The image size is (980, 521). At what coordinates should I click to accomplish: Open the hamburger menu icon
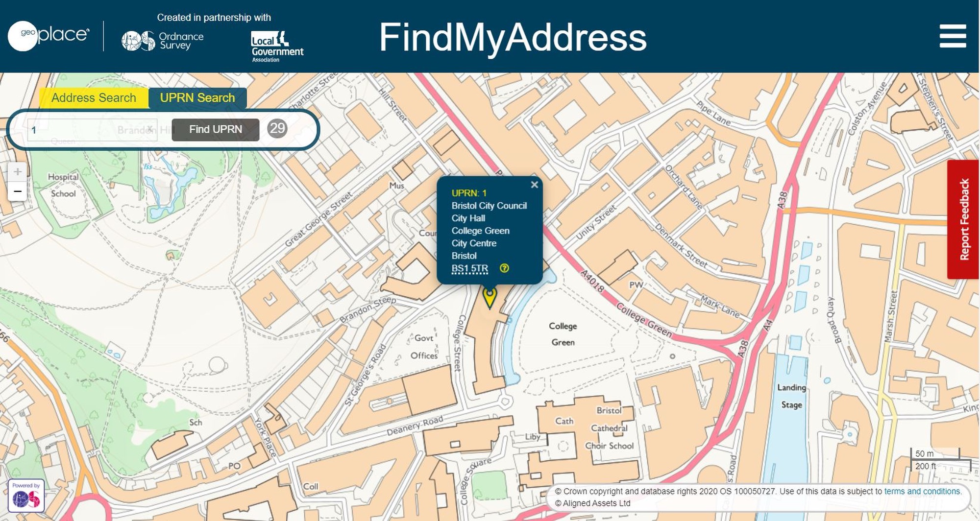tap(953, 36)
